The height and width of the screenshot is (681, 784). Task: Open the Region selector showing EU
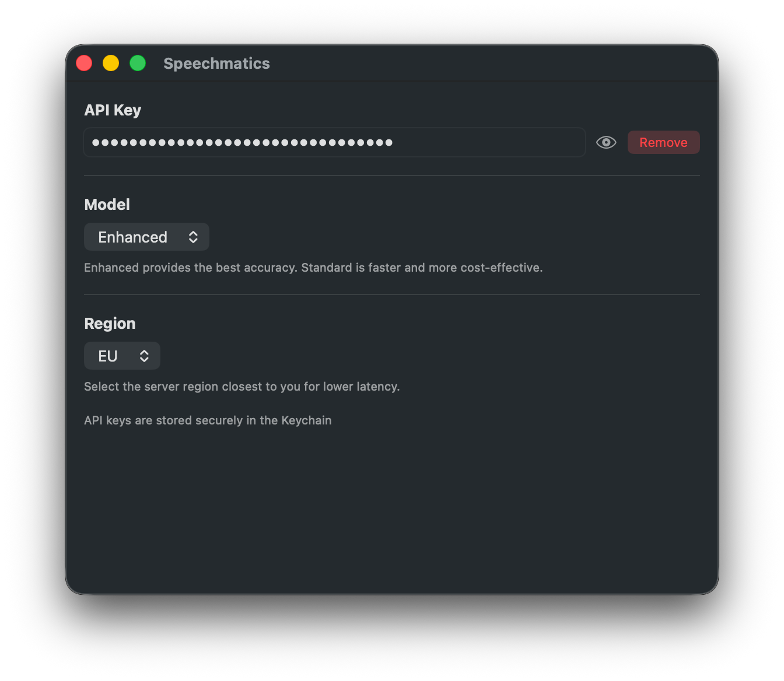point(122,356)
